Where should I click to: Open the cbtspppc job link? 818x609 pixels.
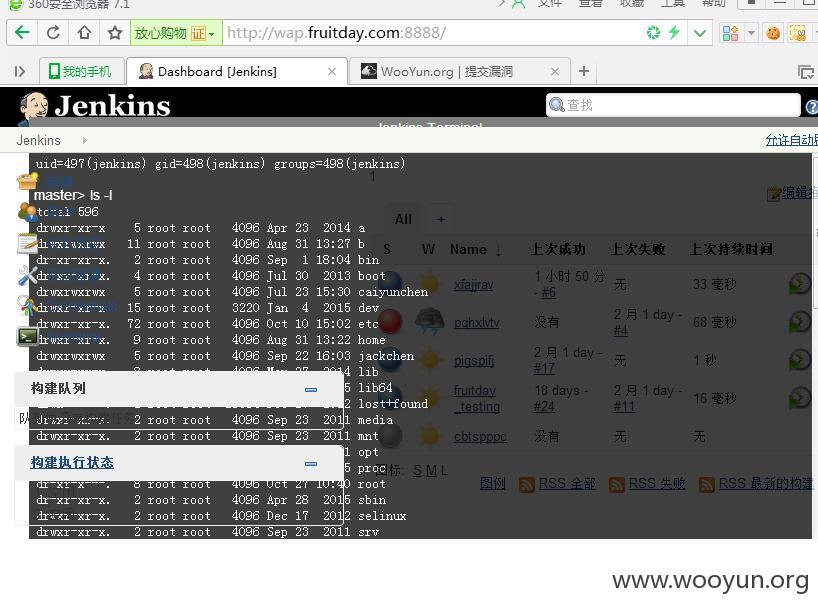pos(480,436)
